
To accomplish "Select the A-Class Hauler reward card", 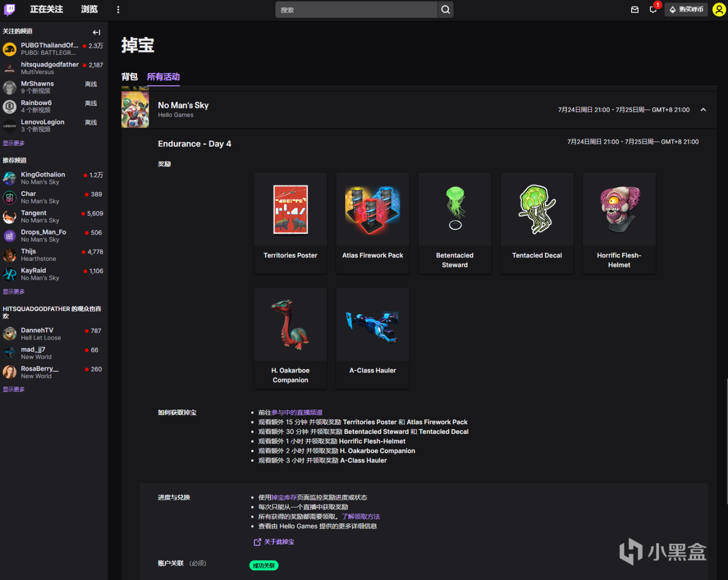I will pos(373,338).
